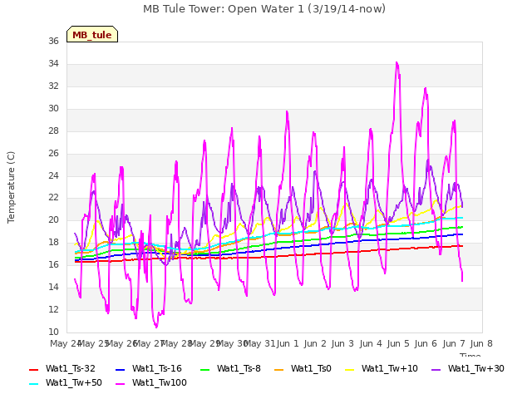Click the 32 y-axis tick label
This screenshot has height=399, width=532.
coord(53,86)
